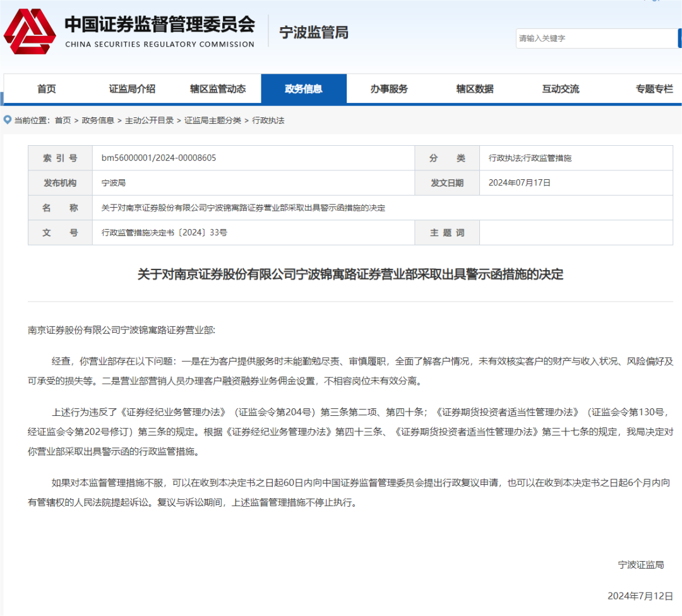Click the 宁波证监局 signature
This screenshot has height=616, width=682.
click(x=641, y=565)
